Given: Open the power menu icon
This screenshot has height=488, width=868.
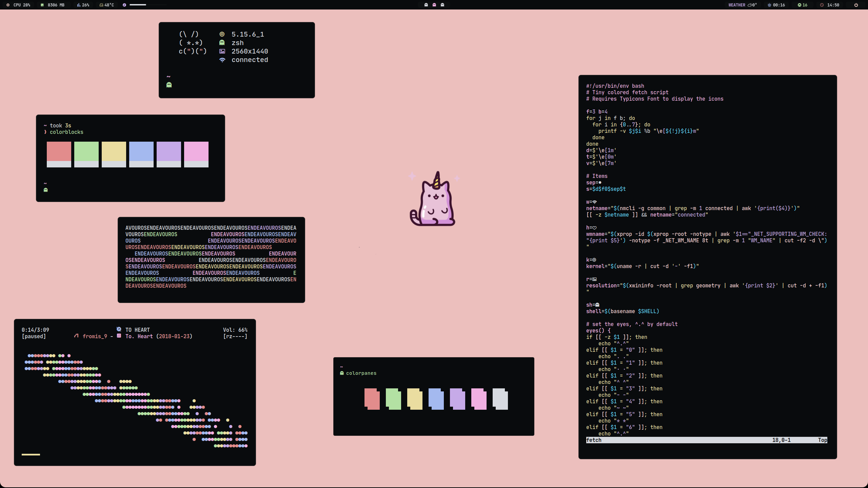Looking at the screenshot, I should (856, 5).
